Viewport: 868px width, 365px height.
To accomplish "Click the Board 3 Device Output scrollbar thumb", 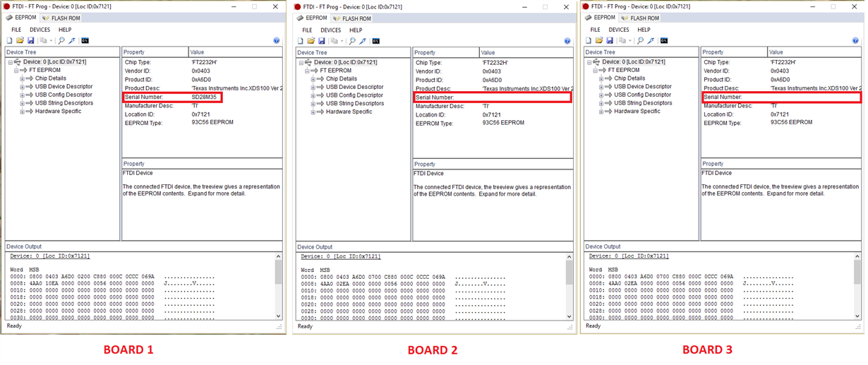I will coord(857,271).
